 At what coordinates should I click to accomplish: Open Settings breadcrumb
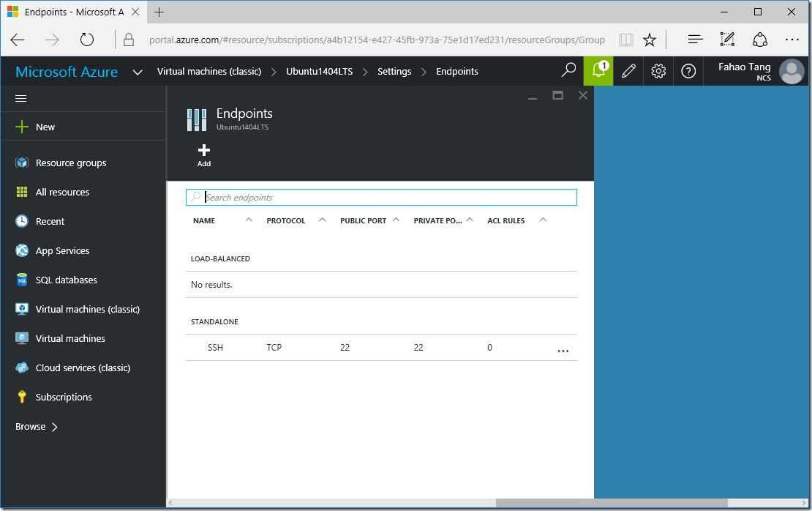(x=394, y=72)
